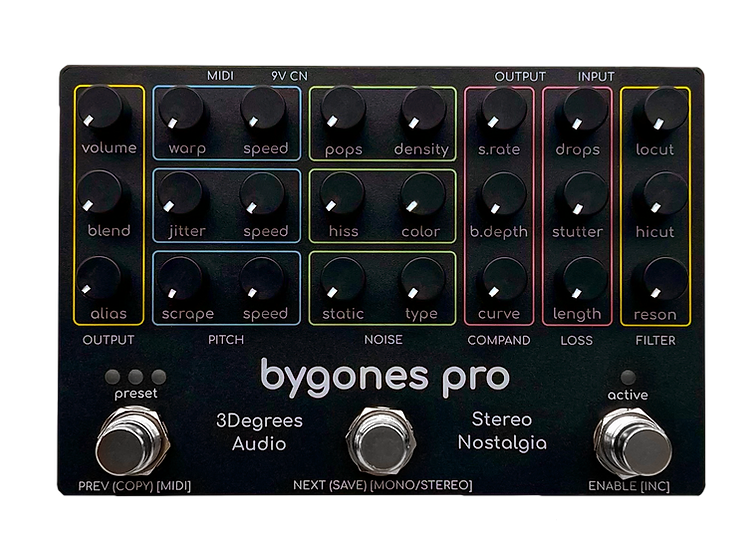Click the 'LOSS' section label
The width and height of the screenshot is (755, 551).
point(576,341)
